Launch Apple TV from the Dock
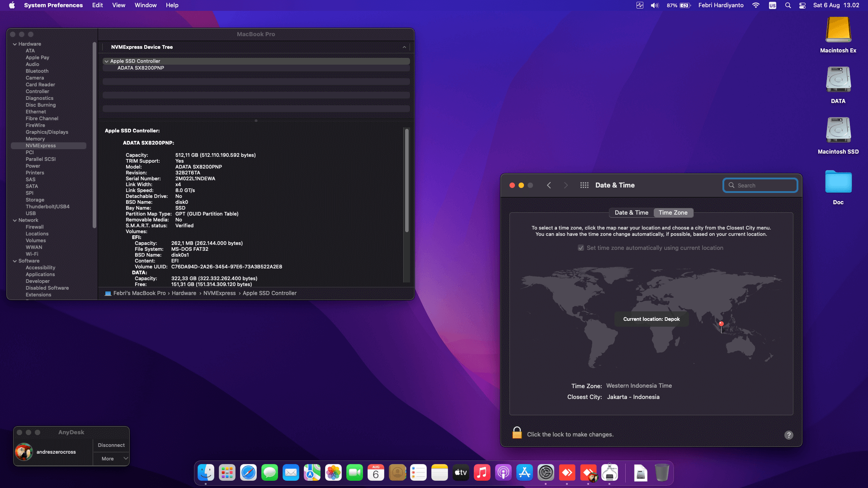The width and height of the screenshot is (868, 488). pos(461,473)
